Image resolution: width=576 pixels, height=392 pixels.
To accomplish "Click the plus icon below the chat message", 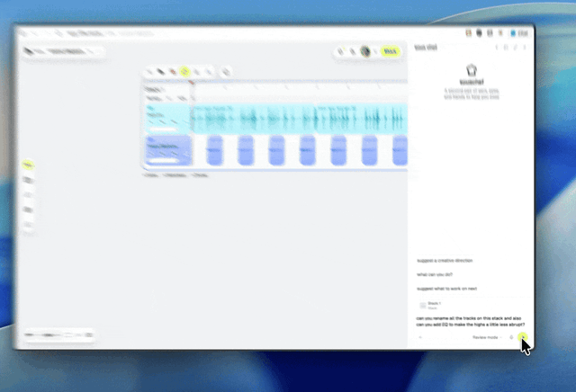I will [x=420, y=337].
